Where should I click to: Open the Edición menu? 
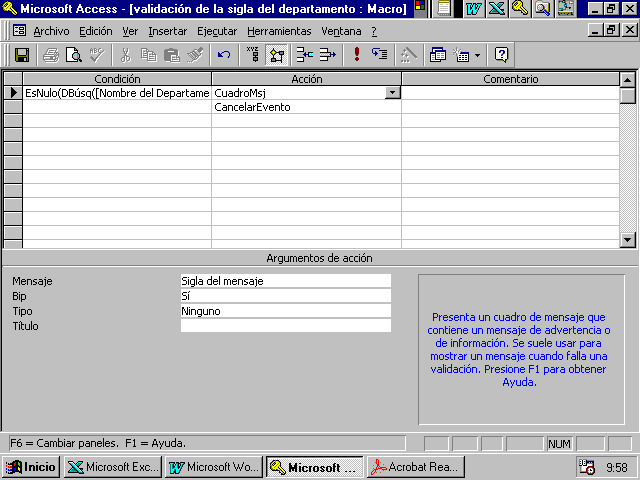pos(96,31)
